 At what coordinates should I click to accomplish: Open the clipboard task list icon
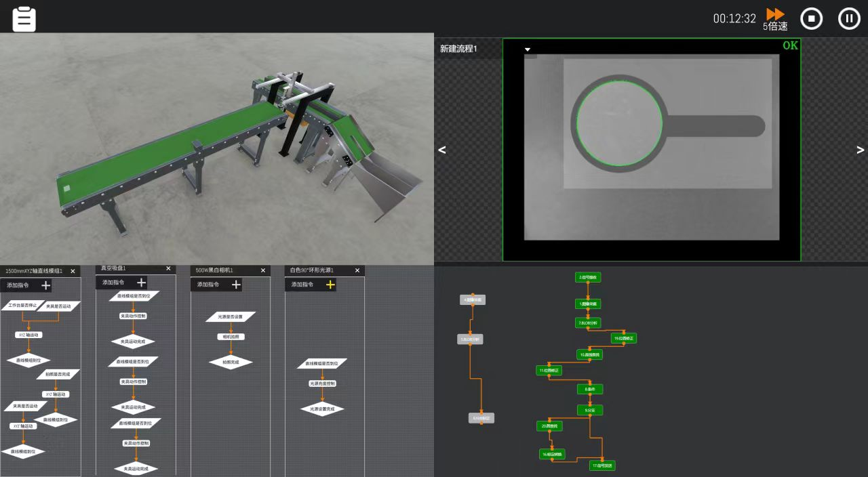tap(24, 18)
